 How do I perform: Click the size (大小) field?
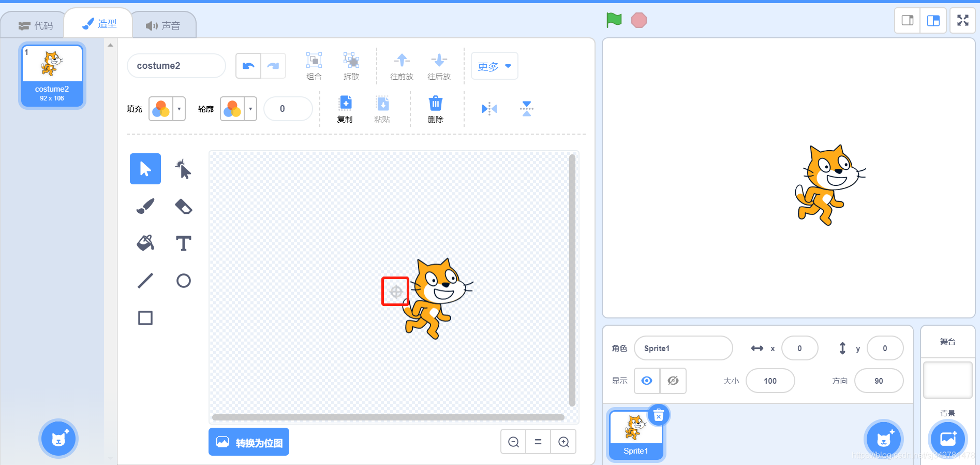pyautogui.click(x=770, y=381)
